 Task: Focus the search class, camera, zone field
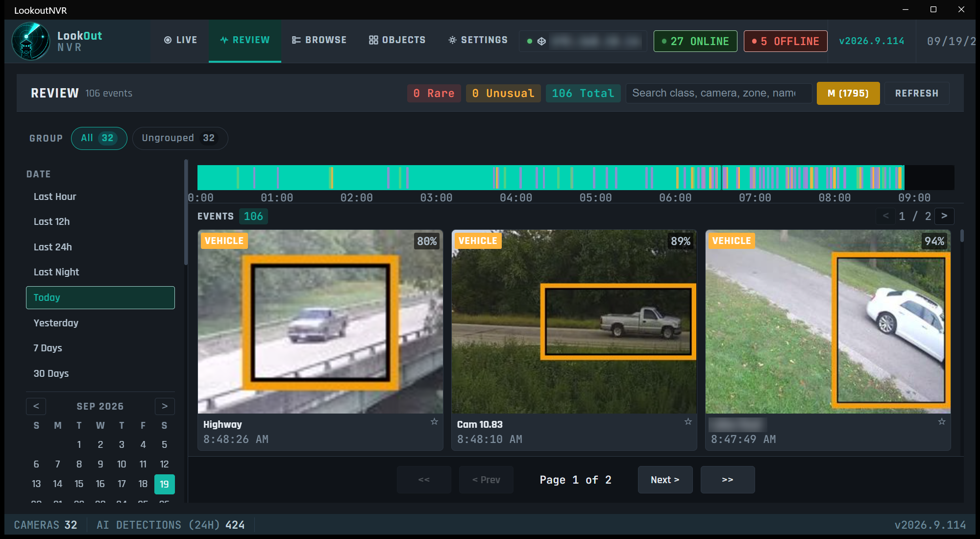719,93
